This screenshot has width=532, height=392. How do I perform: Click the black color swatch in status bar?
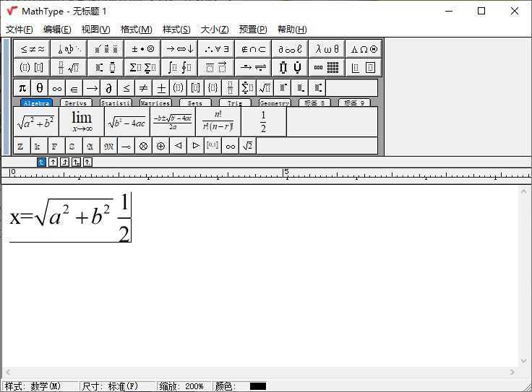[x=258, y=386]
